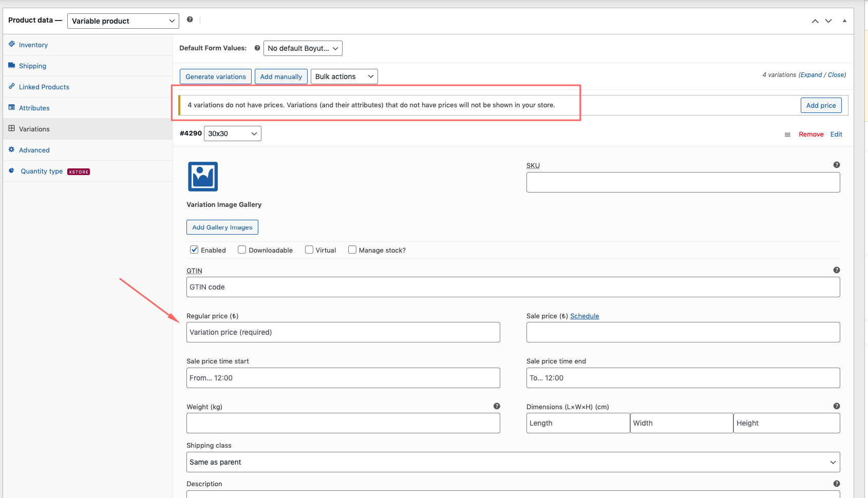
Task: Open the Variable product type dropdown
Action: tap(123, 21)
